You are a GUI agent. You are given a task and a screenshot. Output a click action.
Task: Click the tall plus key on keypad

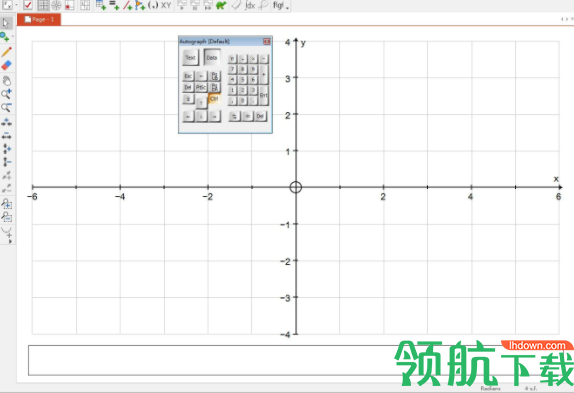[x=264, y=75]
